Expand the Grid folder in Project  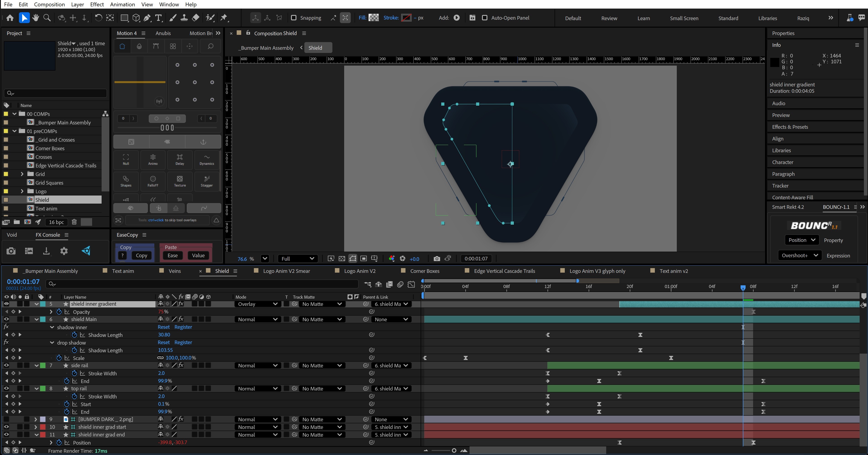click(x=22, y=174)
